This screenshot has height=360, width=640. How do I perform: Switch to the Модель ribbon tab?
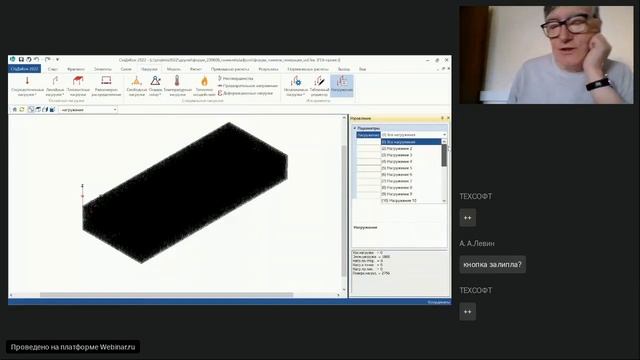click(x=173, y=69)
